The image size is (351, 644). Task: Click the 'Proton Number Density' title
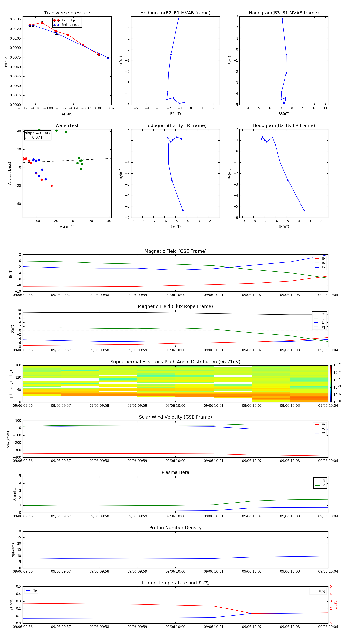[175, 527]
